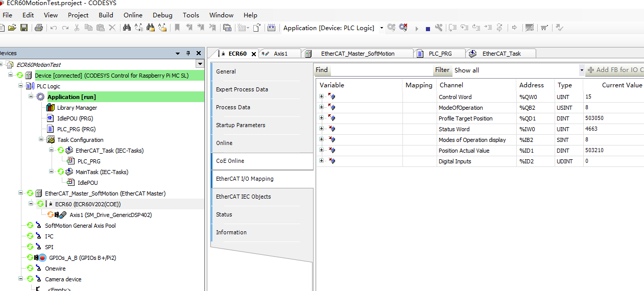Image resolution: width=644 pixels, height=291 pixels.
Task: Save project with the floppy disk icon
Action: 24,28
